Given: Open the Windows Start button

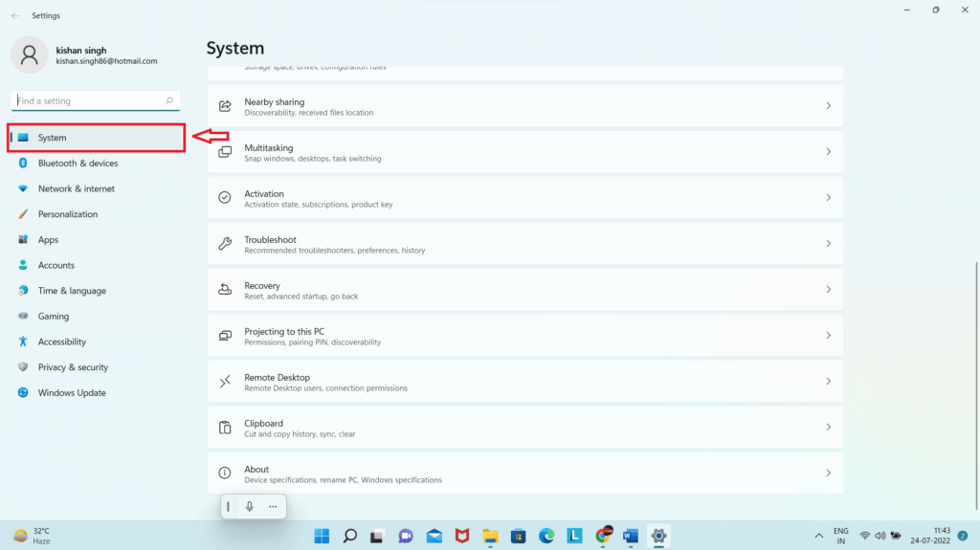Looking at the screenshot, I should point(322,536).
